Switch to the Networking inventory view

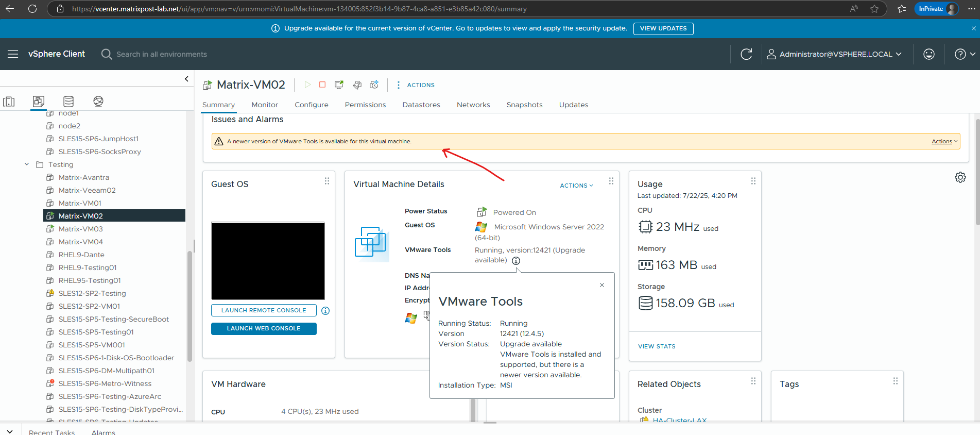[98, 102]
